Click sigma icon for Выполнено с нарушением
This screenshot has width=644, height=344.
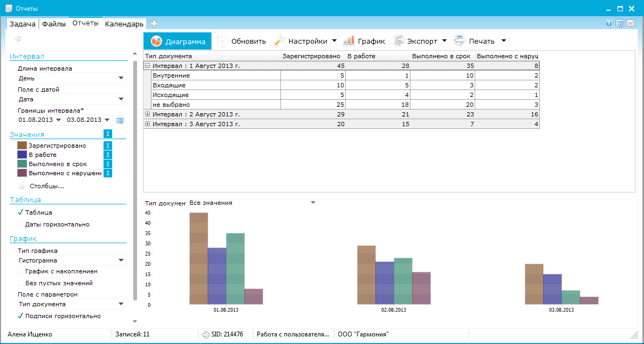click(x=108, y=173)
